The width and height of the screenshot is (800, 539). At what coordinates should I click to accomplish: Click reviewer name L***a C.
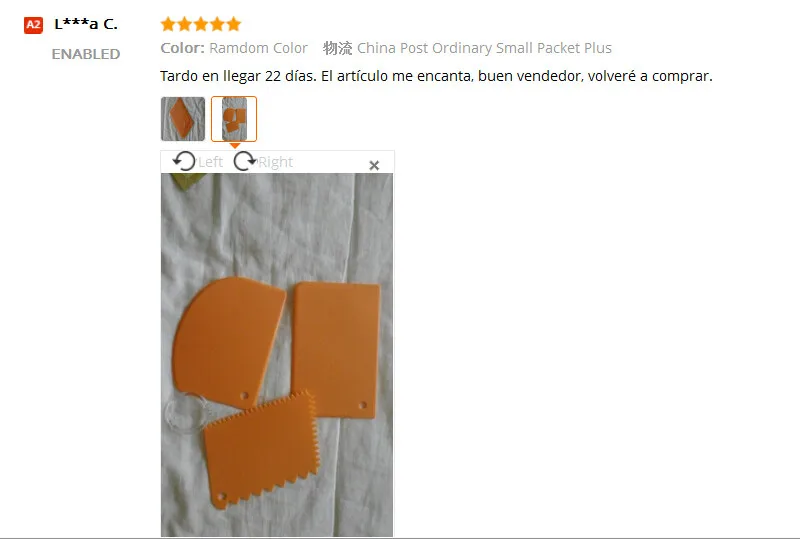pyautogui.click(x=86, y=24)
